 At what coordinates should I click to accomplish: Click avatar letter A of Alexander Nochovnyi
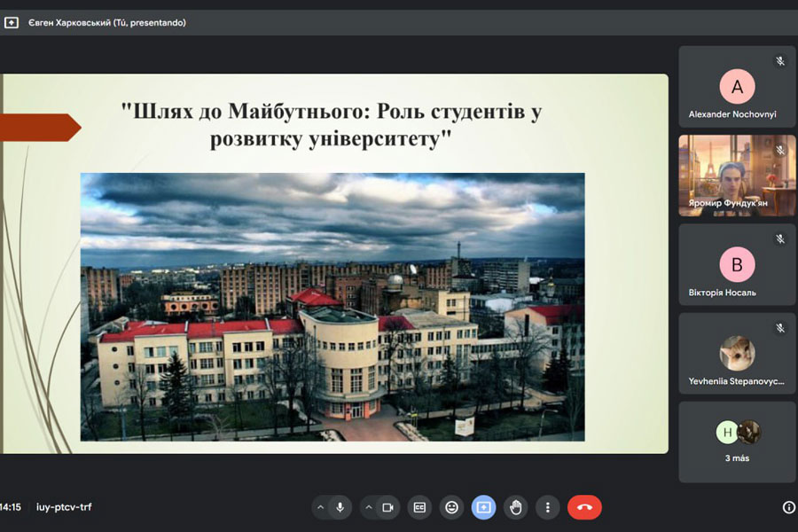(x=737, y=87)
